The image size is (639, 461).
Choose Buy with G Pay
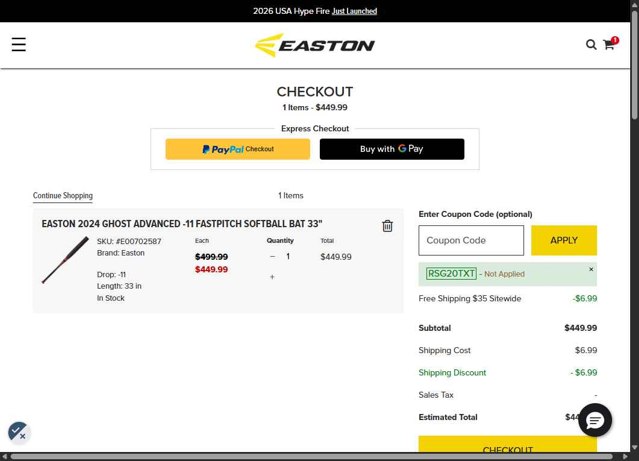pyautogui.click(x=392, y=149)
